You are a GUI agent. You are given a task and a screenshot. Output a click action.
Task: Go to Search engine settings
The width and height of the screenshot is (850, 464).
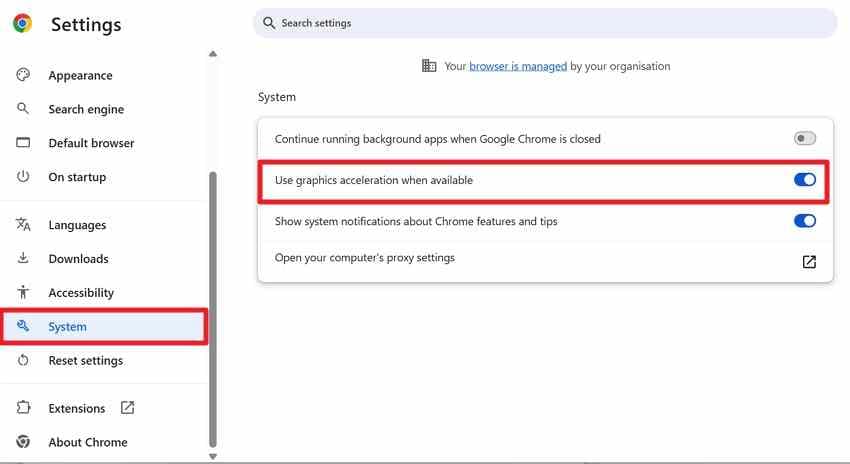click(x=86, y=109)
